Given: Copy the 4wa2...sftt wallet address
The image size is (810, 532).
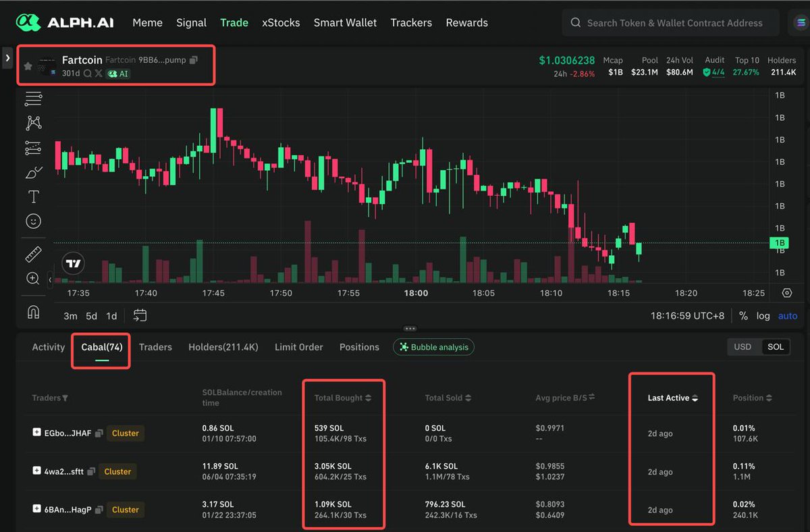Looking at the screenshot, I should (91, 472).
